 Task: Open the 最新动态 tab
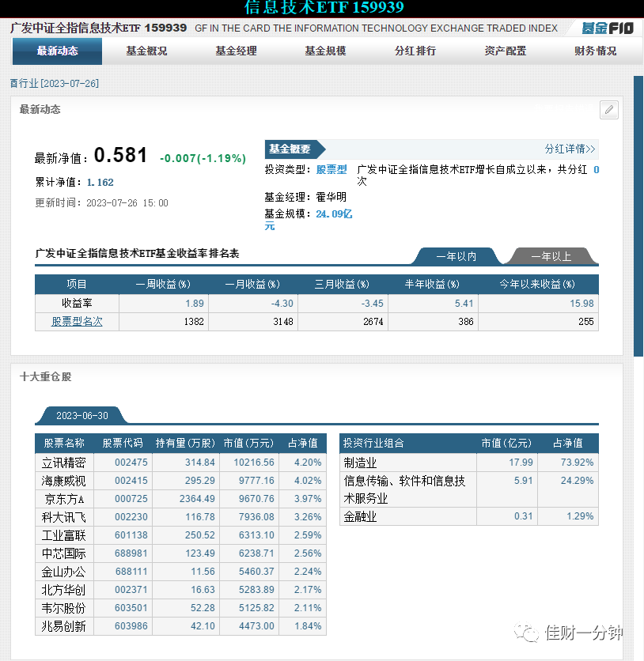(57, 51)
